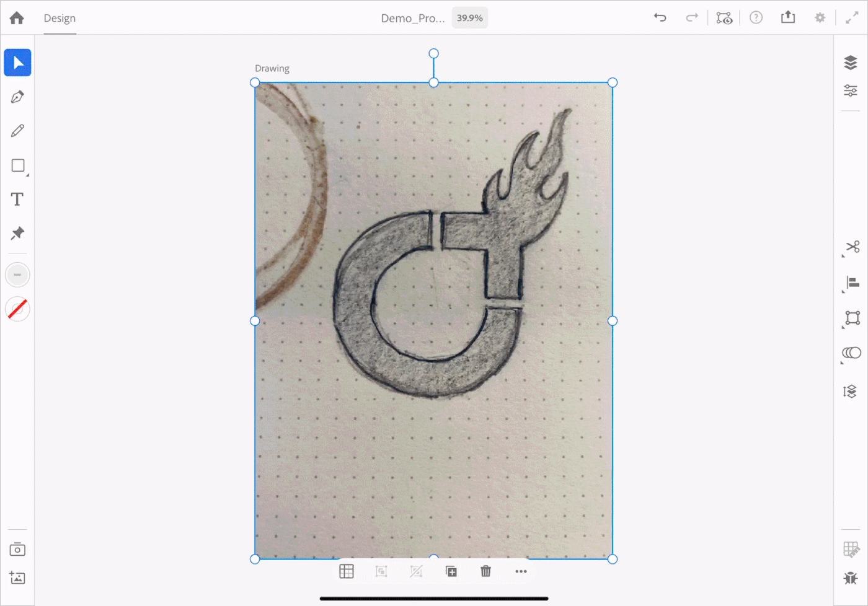Expand the Align options
The height and width of the screenshot is (606, 868).
point(852,283)
